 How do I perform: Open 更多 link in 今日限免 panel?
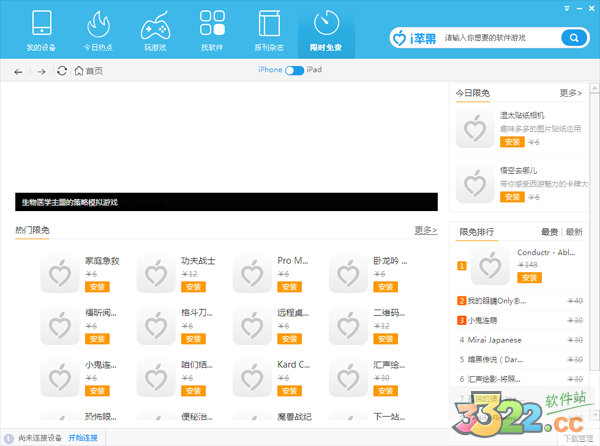tap(571, 93)
